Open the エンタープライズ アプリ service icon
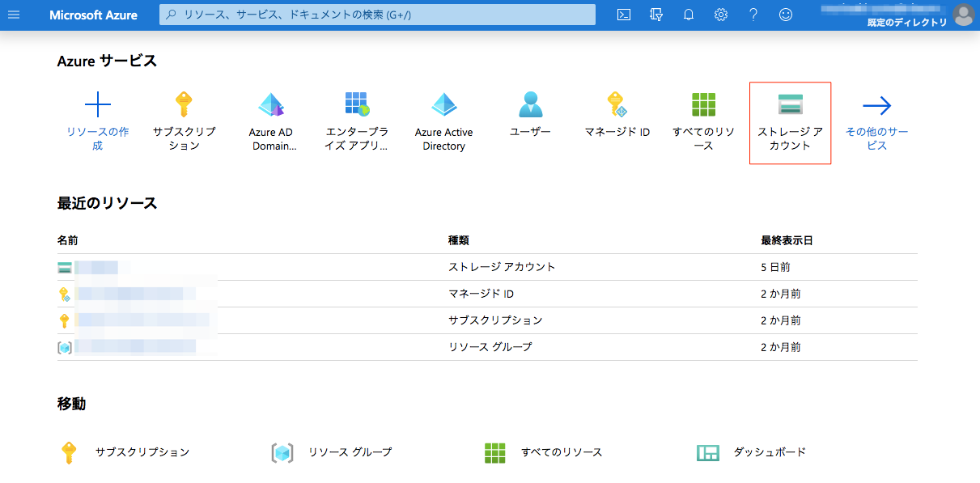 point(357,104)
